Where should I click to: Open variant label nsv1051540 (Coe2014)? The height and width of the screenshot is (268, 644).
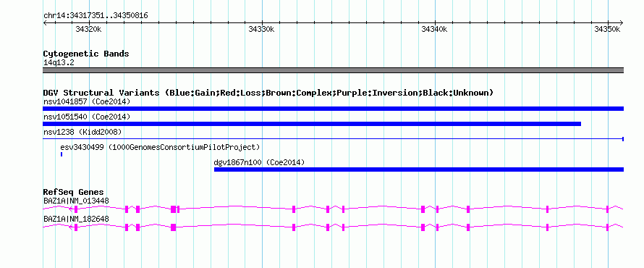point(87,117)
